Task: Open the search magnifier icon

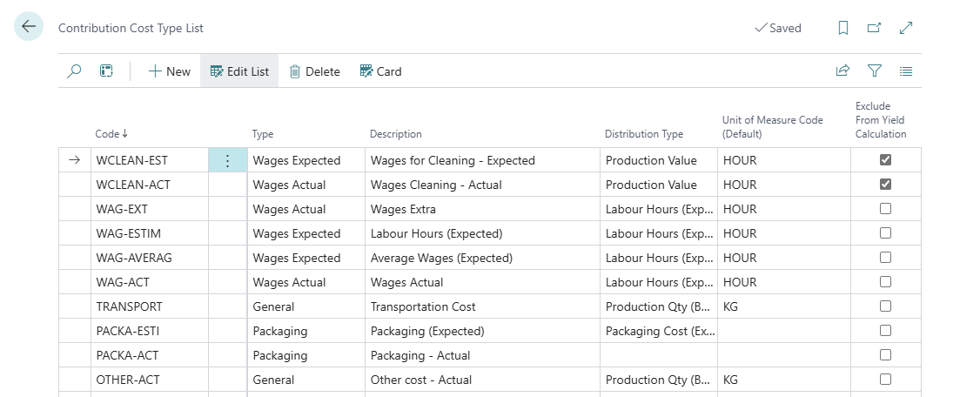Action: coord(74,71)
